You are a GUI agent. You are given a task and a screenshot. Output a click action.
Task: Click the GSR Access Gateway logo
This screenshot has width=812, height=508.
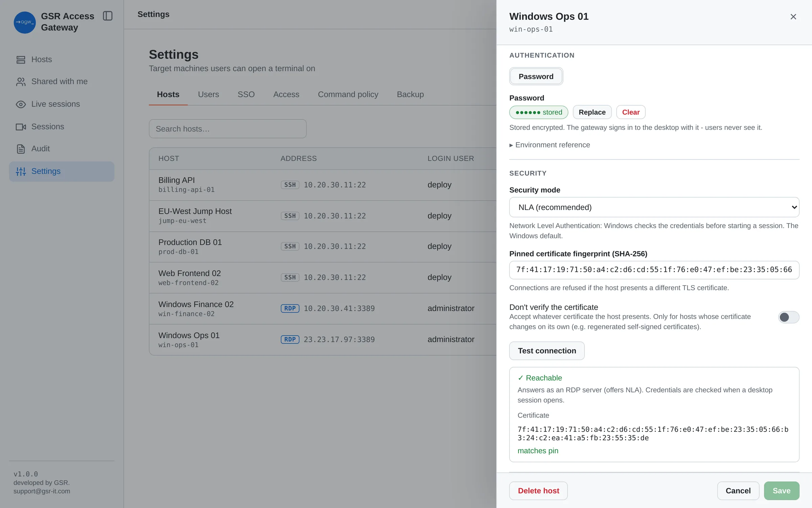coord(24,22)
